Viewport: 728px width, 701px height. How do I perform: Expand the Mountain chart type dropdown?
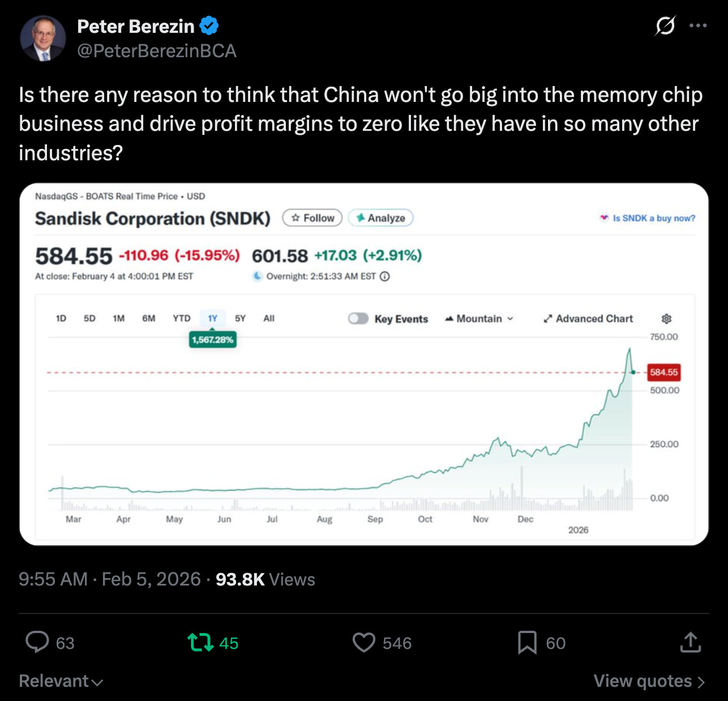479,319
